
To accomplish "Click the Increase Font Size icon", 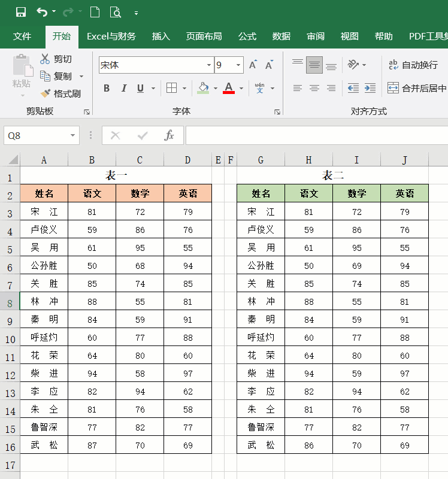I will click(x=253, y=65).
